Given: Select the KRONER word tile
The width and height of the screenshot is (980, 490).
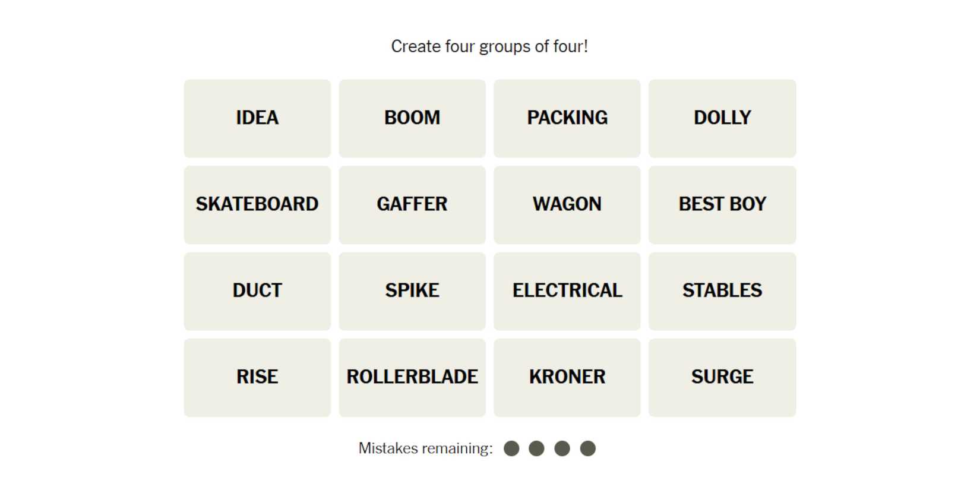Looking at the screenshot, I should point(567,377).
